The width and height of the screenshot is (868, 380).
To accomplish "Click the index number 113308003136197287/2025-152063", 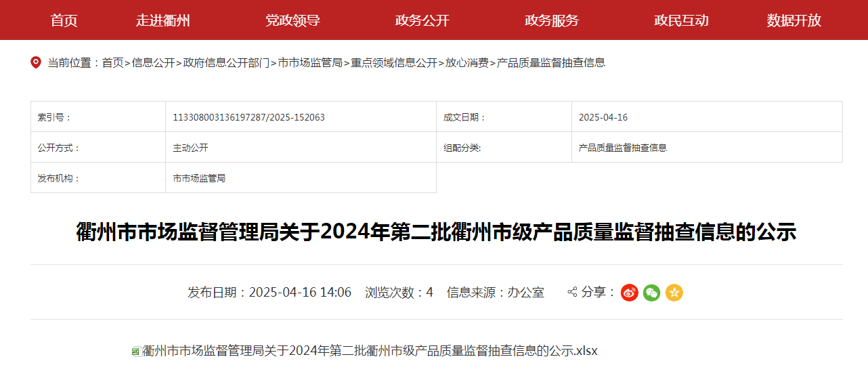I will [248, 117].
